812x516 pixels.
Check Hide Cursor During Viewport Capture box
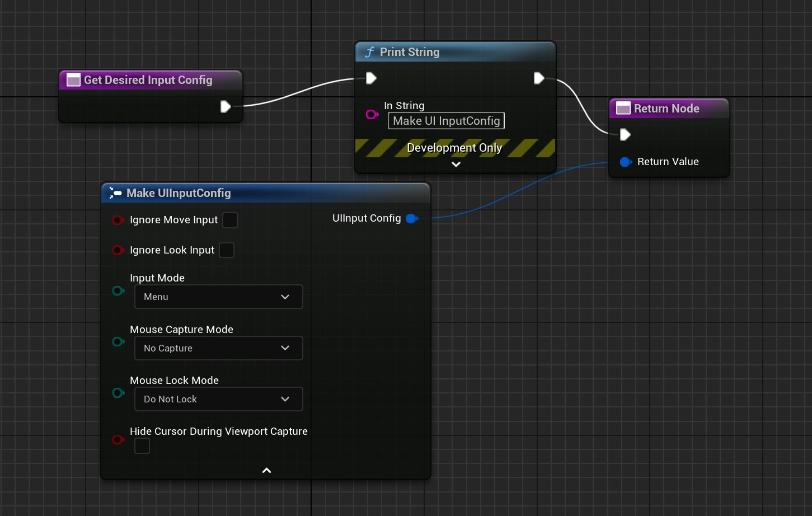pos(142,446)
